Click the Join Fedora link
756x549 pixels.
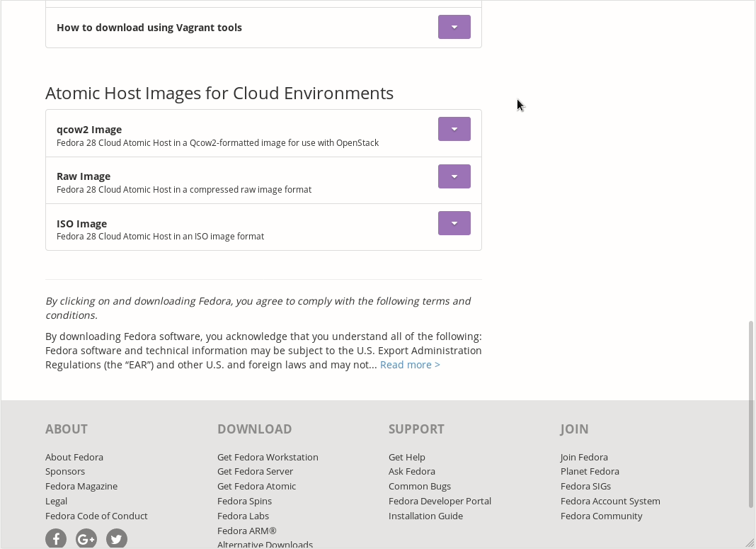584,457
